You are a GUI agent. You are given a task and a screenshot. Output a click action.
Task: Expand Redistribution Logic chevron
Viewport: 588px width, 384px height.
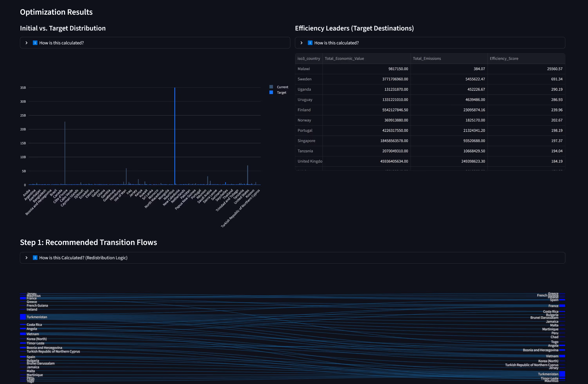(x=26, y=258)
